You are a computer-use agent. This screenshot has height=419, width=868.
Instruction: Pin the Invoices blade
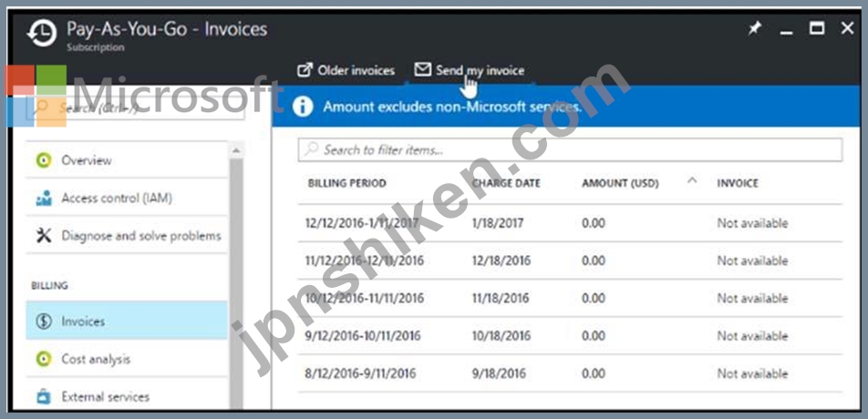[x=754, y=29]
